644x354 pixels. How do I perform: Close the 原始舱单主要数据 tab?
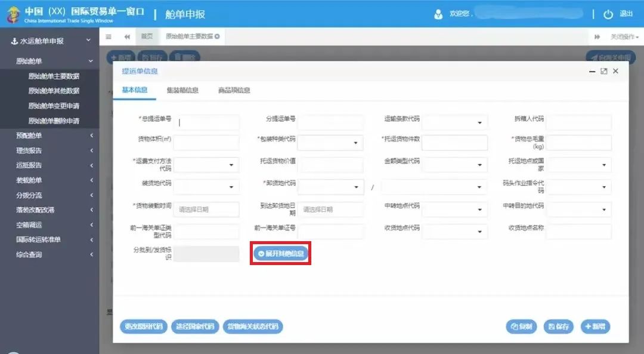click(x=217, y=36)
